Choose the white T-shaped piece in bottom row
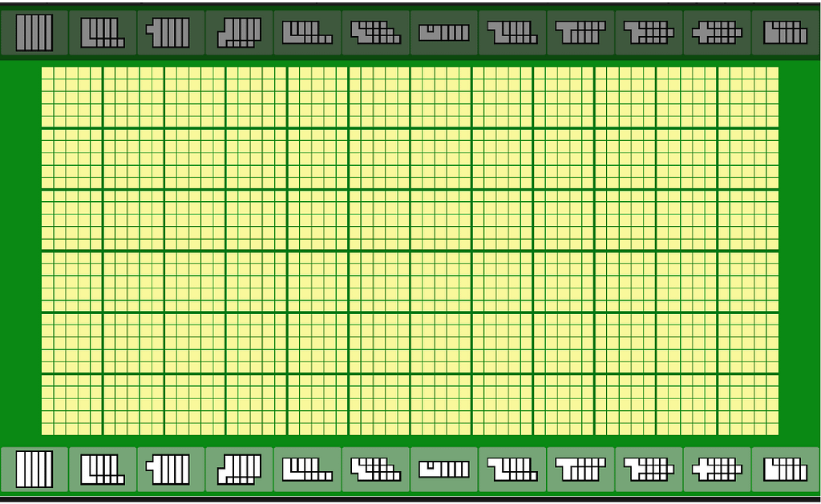The image size is (821, 504). pos(580,469)
